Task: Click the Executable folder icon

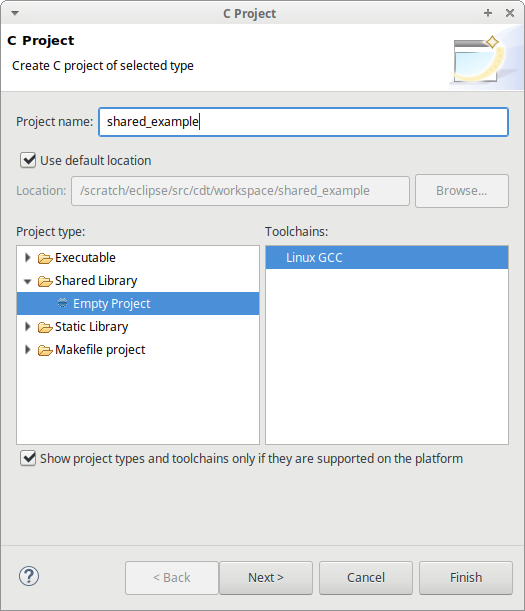Action: coord(45,258)
